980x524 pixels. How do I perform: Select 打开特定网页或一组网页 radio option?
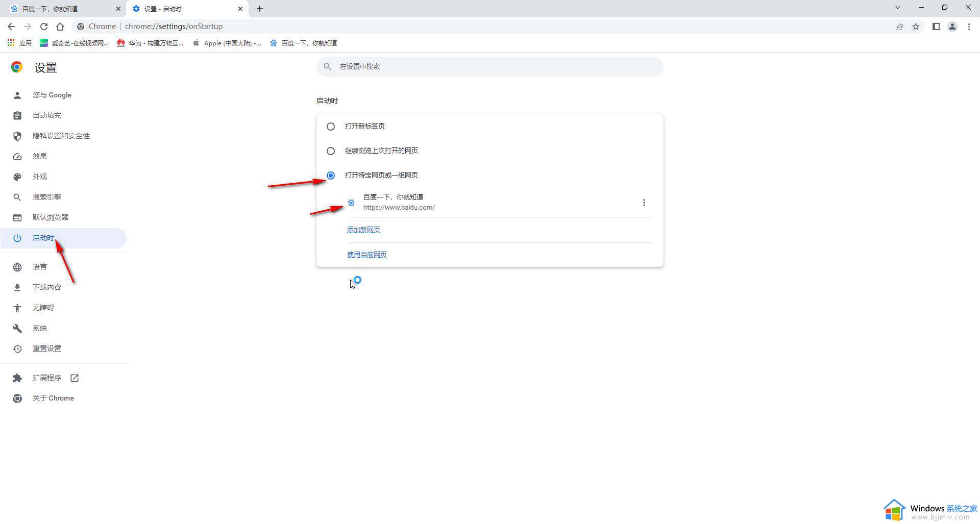[x=331, y=176]
